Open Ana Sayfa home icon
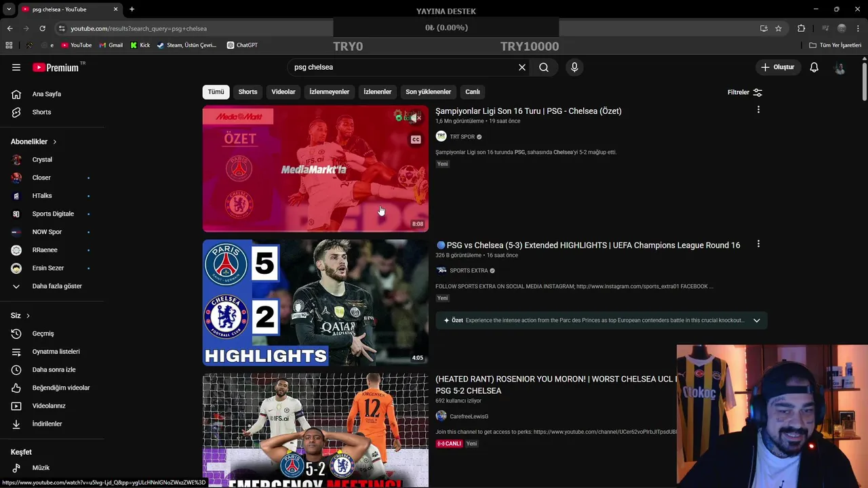The width and height of the screenshot is (868, 488). click(x=16, y=94)
